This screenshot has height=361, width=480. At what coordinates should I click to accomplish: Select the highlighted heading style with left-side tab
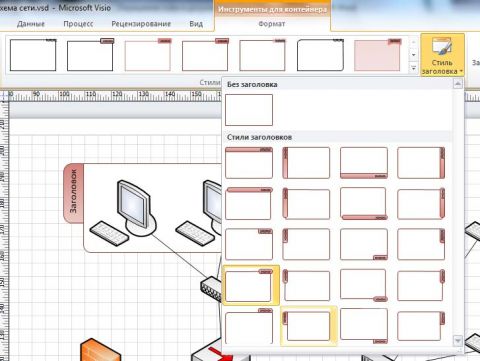point(309,326)
